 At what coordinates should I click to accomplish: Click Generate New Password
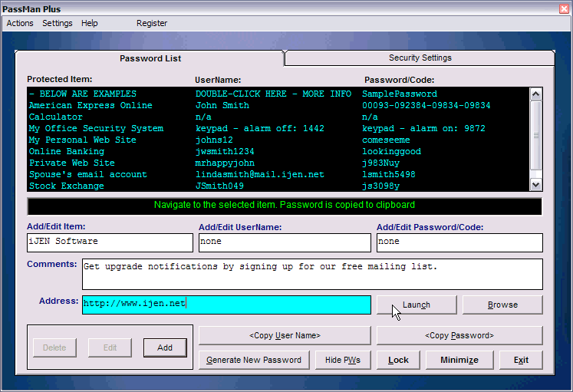tap(254, 361)
